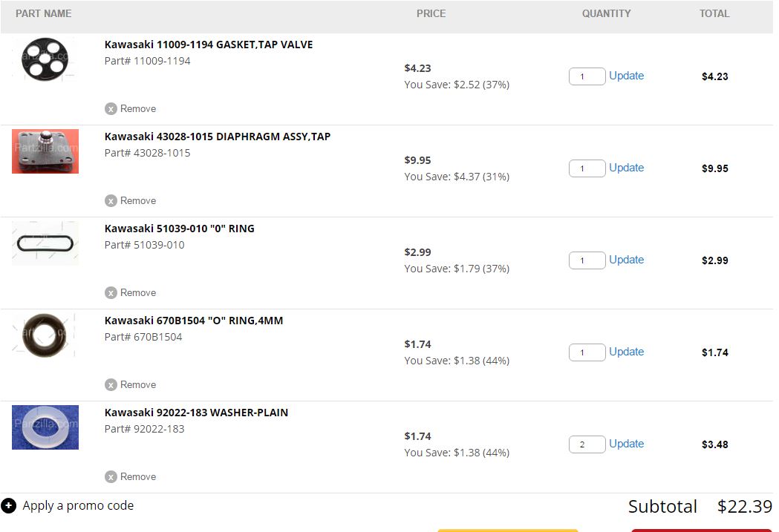Remove the 11009-1194 Gasket from cart
The height and width of the screenshot is (532, 779).
[x=131, y=108]
